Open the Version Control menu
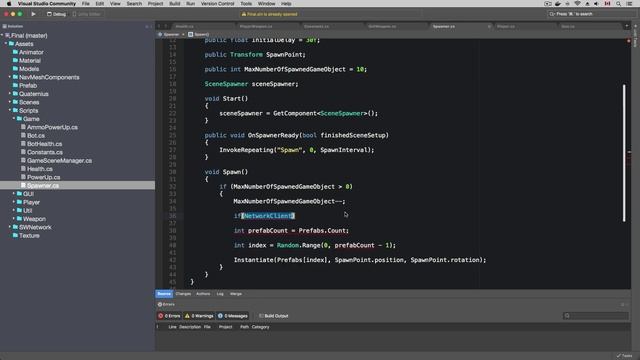 click(x=218, y=4)
